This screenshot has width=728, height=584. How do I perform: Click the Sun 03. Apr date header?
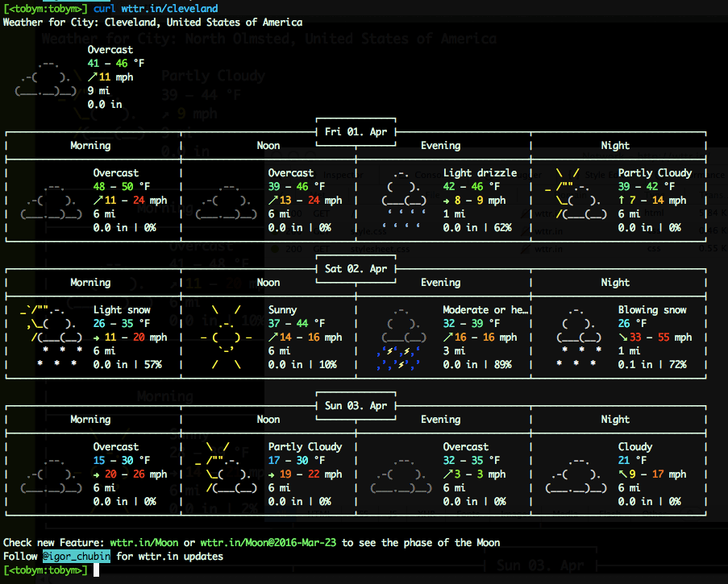pos(356,406)
